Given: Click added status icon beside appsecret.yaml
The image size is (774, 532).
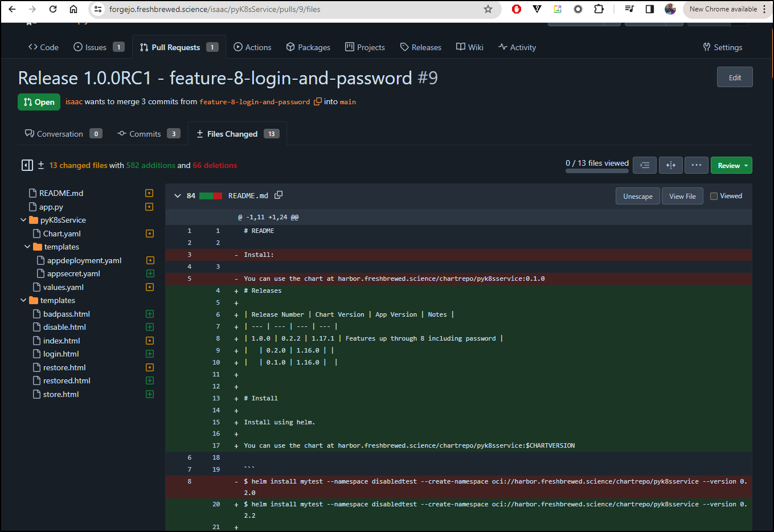Looking at the screenshot, I should pos(150,273).
